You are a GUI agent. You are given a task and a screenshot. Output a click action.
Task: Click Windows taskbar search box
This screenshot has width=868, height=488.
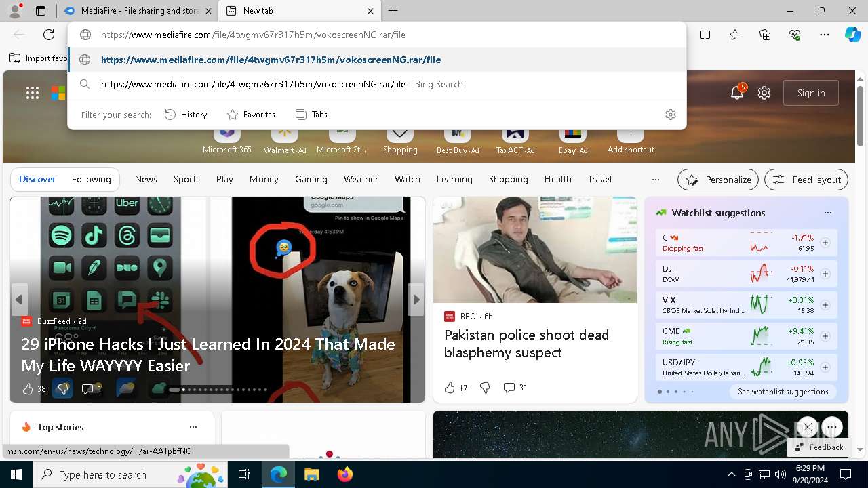click(x=130, y=474)
